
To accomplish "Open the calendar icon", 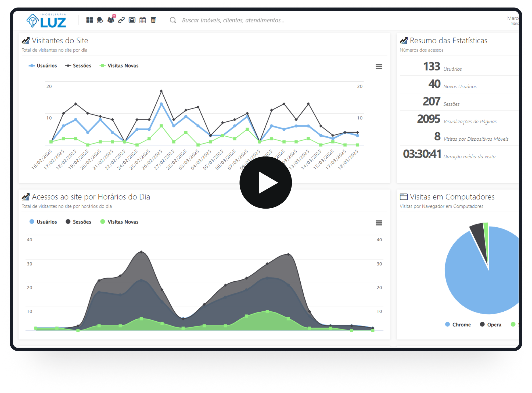I will pyautogui.click(x=143, y=20).
